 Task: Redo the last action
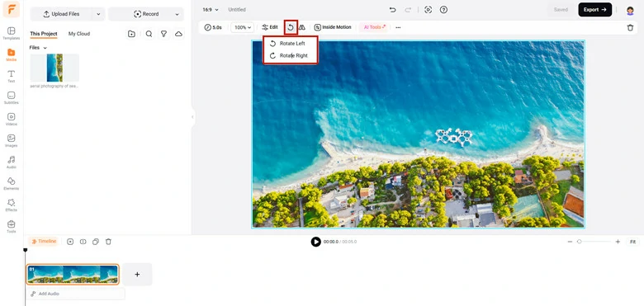coord(408,10)
